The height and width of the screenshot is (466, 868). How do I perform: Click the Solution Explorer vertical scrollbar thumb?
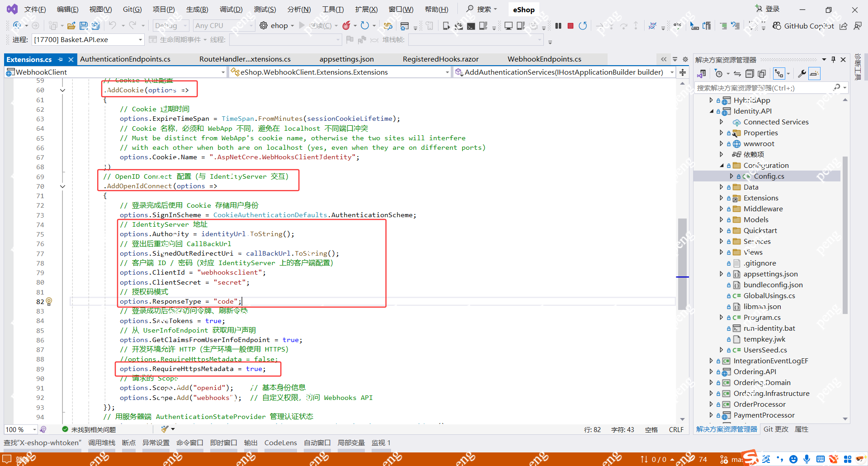pyautogui.click(x=845, y=235)
